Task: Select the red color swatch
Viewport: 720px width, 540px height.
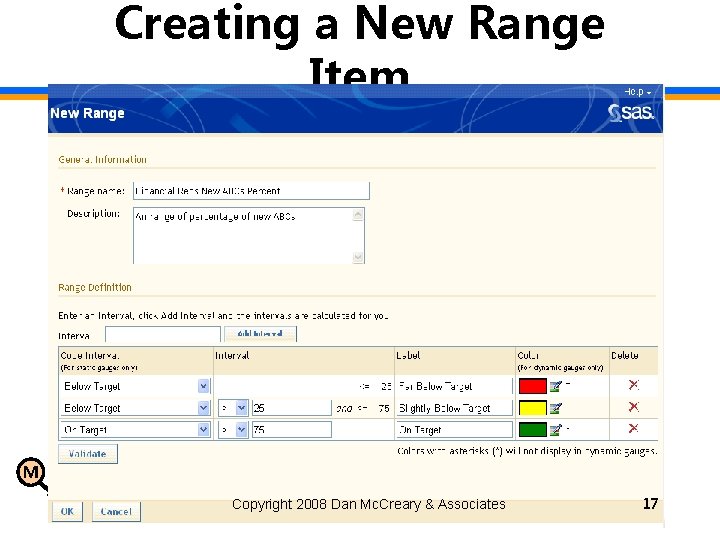Action: [x=533, y=386]
